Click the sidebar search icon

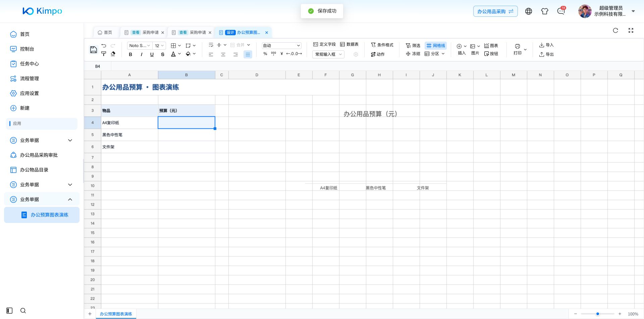[x=23, y=311]
